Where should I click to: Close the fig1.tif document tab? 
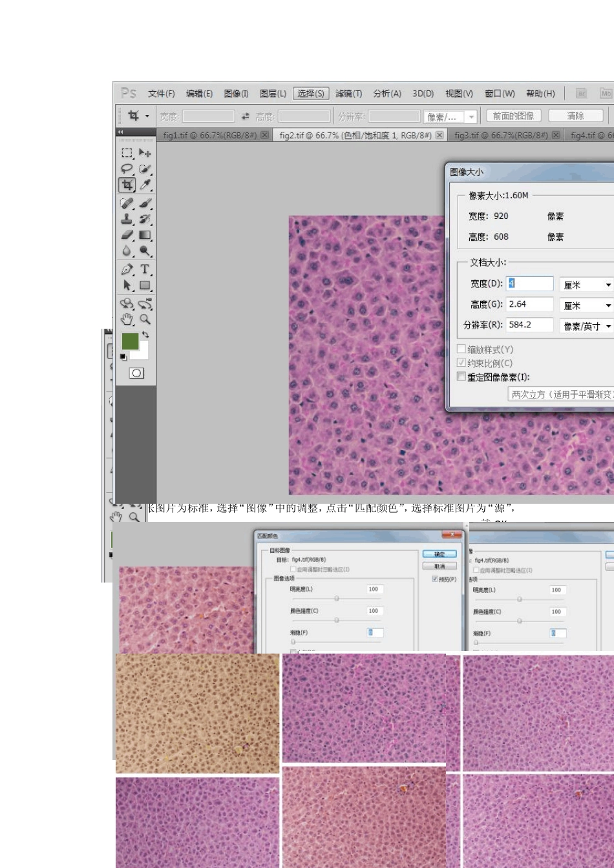tap(264, 135)
